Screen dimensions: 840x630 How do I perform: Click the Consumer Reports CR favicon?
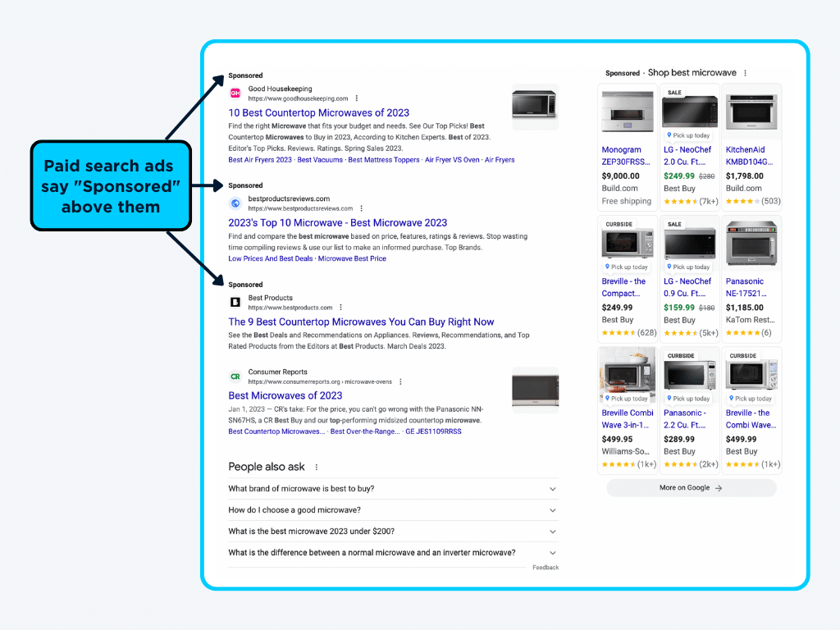[x=235, y=377]
